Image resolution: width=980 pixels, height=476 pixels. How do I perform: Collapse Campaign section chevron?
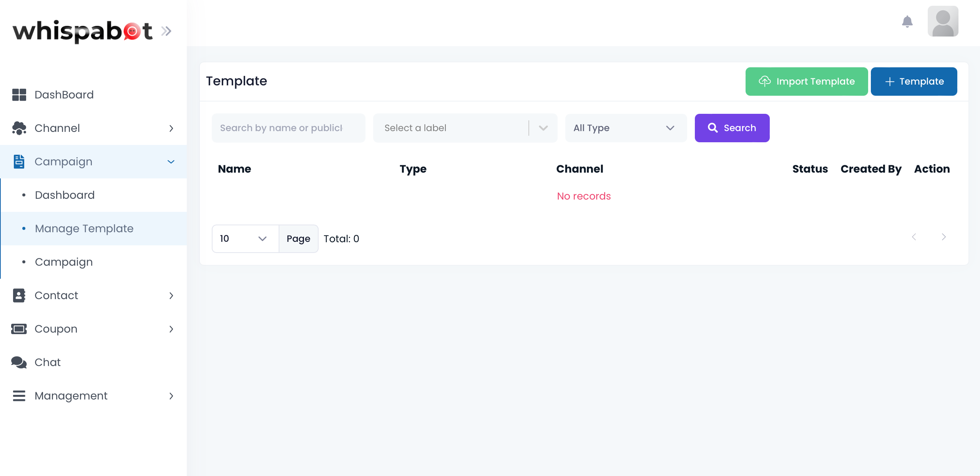[171, 162]
